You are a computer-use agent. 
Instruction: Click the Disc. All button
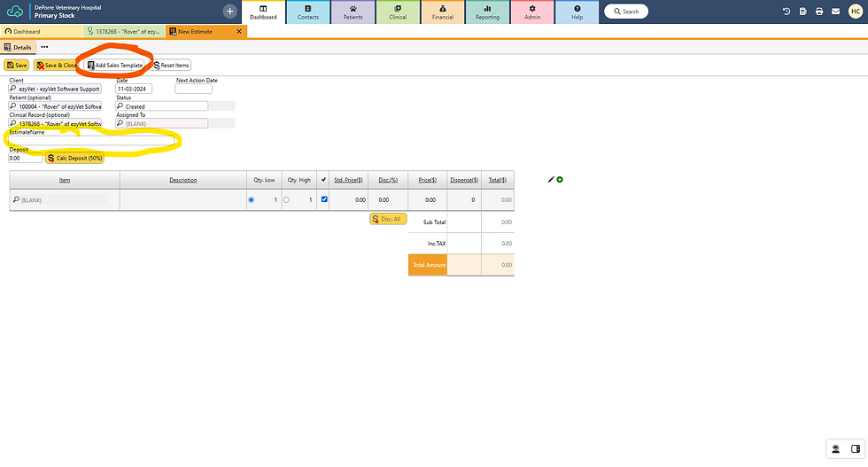coord(388,219)
